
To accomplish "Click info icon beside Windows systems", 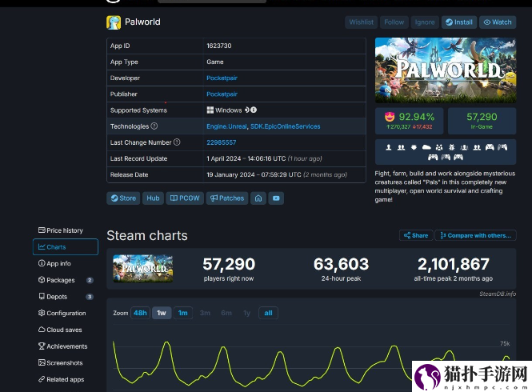I will pyautogui.click(x=254, y=110).
